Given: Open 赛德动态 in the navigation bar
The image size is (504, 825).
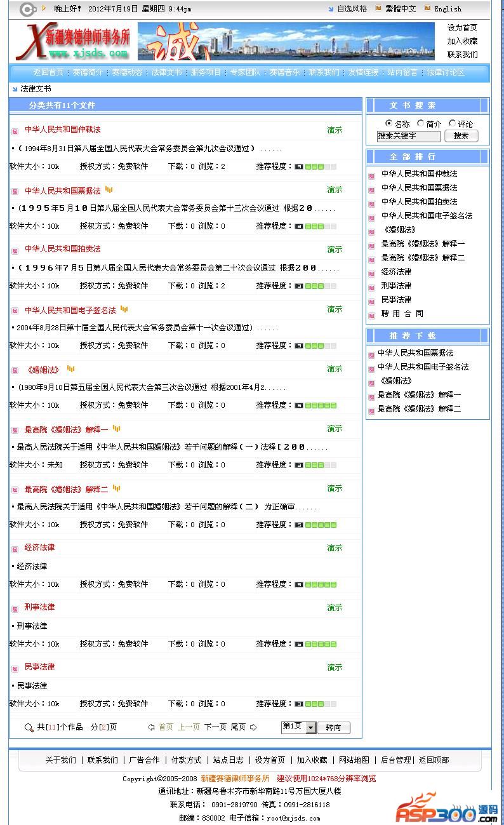Looking at the screenshot, I should [127, 72].
